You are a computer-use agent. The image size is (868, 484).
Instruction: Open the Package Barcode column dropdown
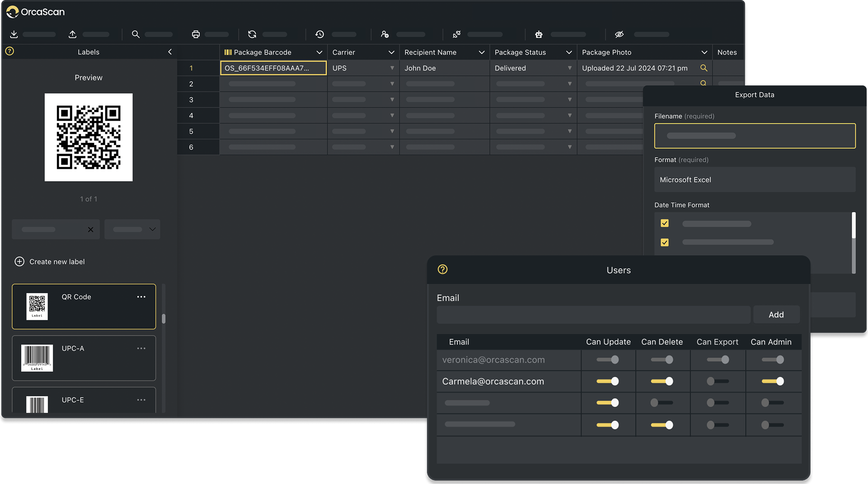319,53
